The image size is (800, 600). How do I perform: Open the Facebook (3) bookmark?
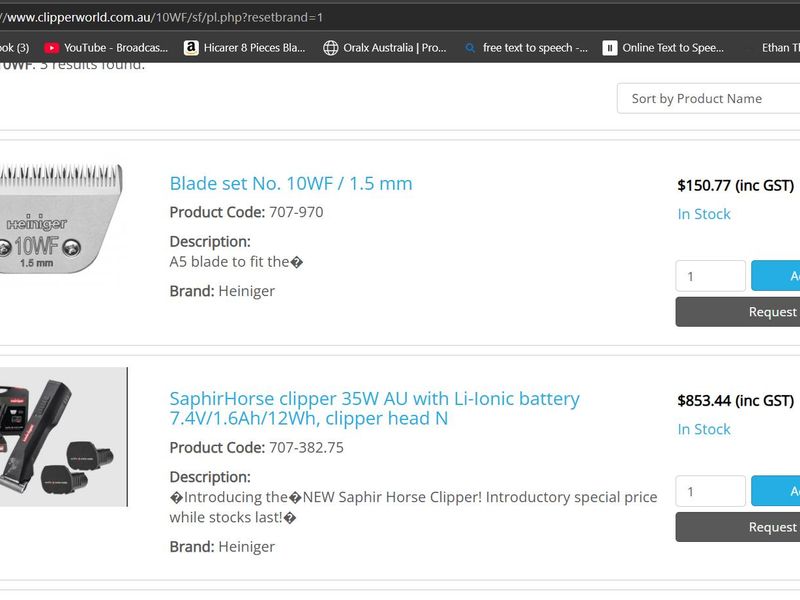[x=14, y=47]
